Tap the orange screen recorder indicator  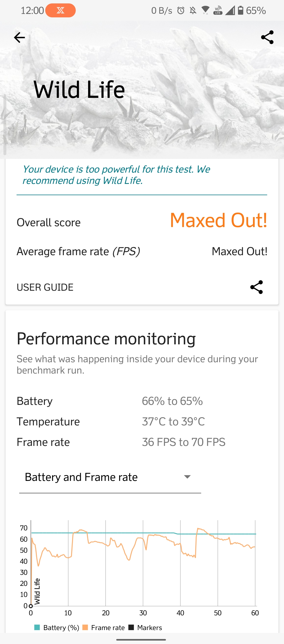pos(60,11)
